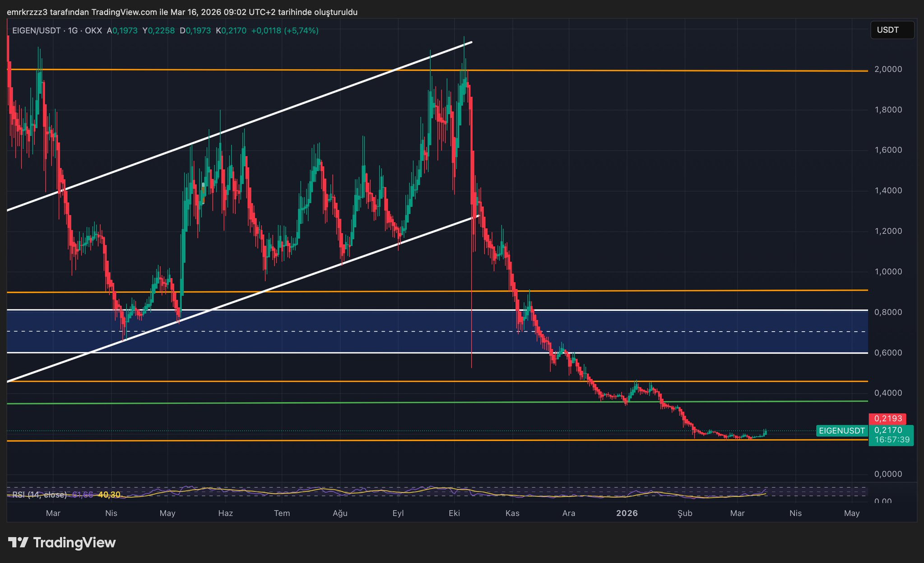Click the Haz month label on time axis

coord(225,513)
